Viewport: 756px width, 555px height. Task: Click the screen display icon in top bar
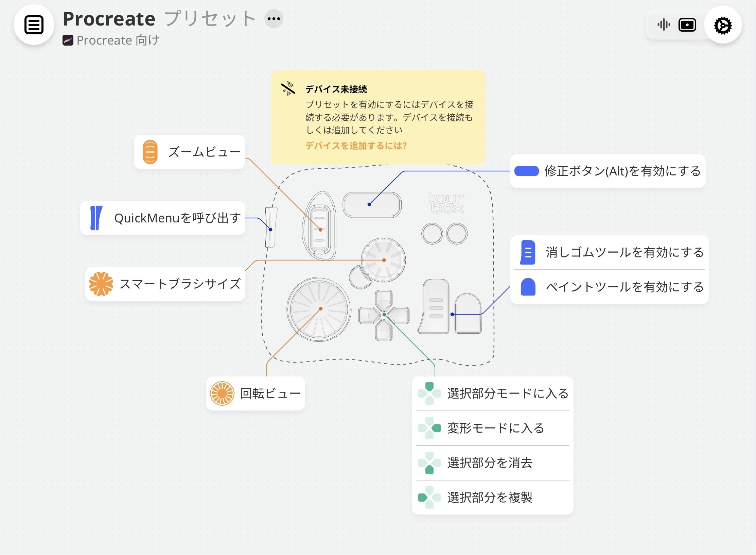[x=687, y=25]
